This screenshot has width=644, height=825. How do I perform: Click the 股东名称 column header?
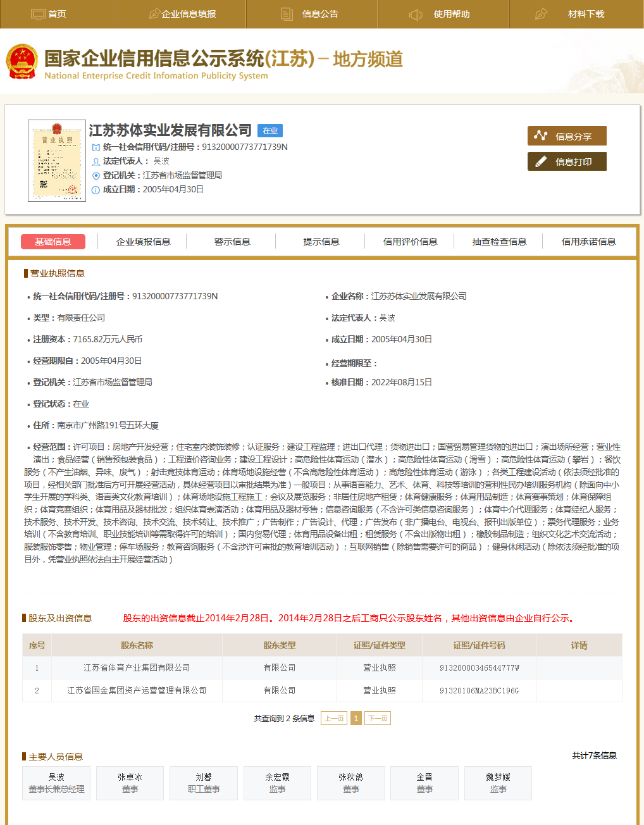tap(137, 645)
